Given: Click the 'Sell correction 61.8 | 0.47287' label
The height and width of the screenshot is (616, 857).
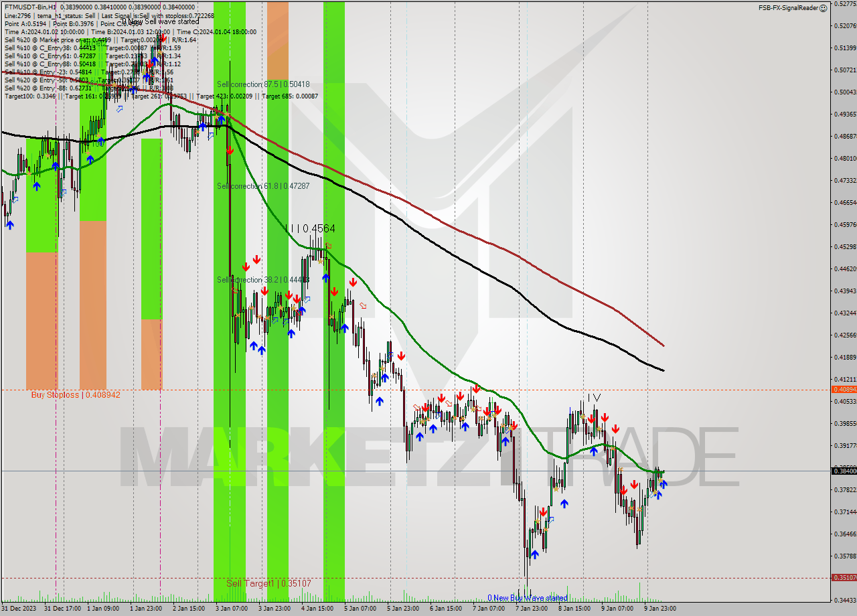Looking at the screenshot, I should coord(263,185).
